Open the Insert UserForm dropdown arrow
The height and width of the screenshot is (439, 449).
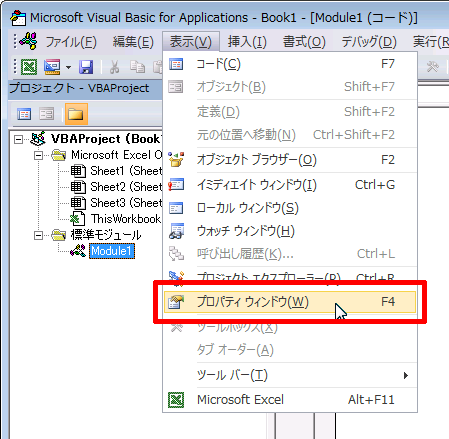click(x=68, y=67)
